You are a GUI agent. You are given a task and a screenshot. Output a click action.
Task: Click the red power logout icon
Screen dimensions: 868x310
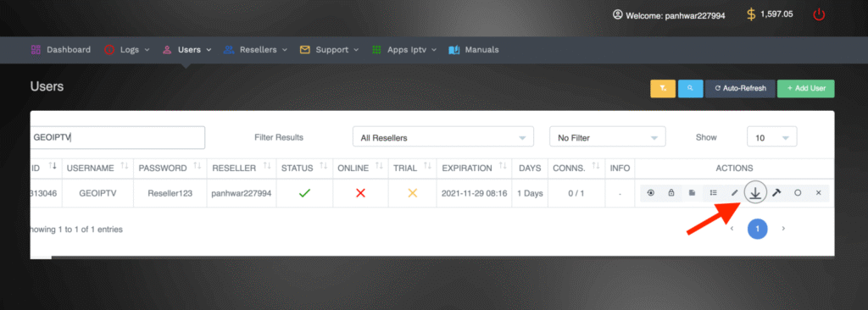pos(819,15)
